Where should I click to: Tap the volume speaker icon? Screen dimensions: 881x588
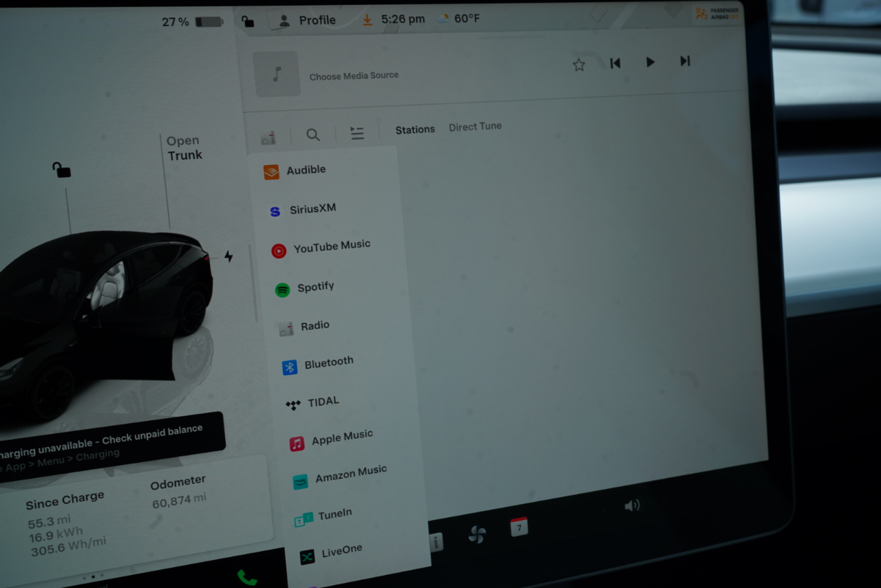(632, 505)
